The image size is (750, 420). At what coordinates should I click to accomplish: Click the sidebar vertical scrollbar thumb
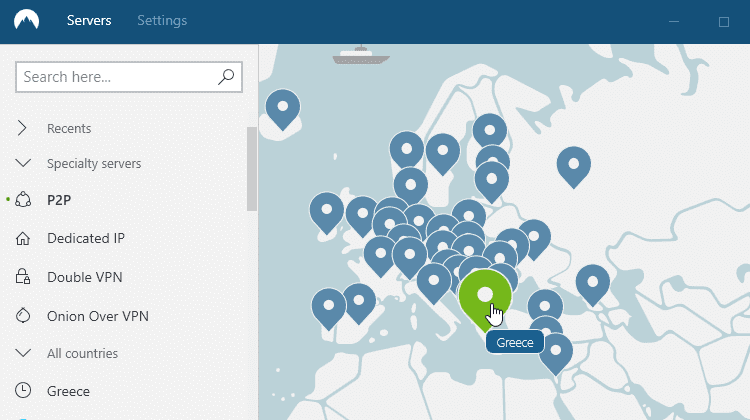coord(252,169)
